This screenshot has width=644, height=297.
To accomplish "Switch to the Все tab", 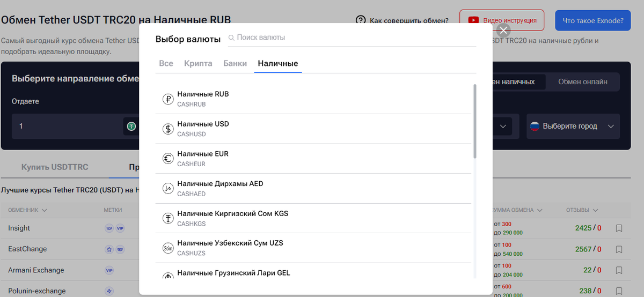I will tap(166, 63).
